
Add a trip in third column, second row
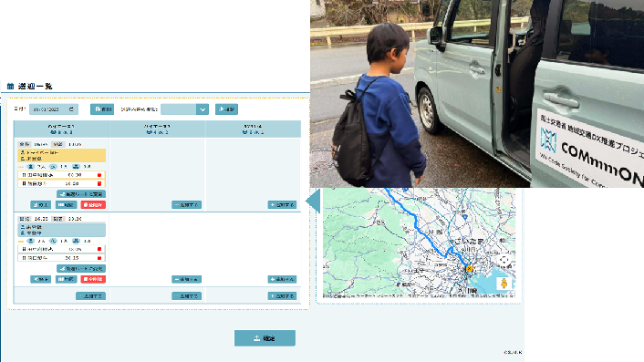282,279
